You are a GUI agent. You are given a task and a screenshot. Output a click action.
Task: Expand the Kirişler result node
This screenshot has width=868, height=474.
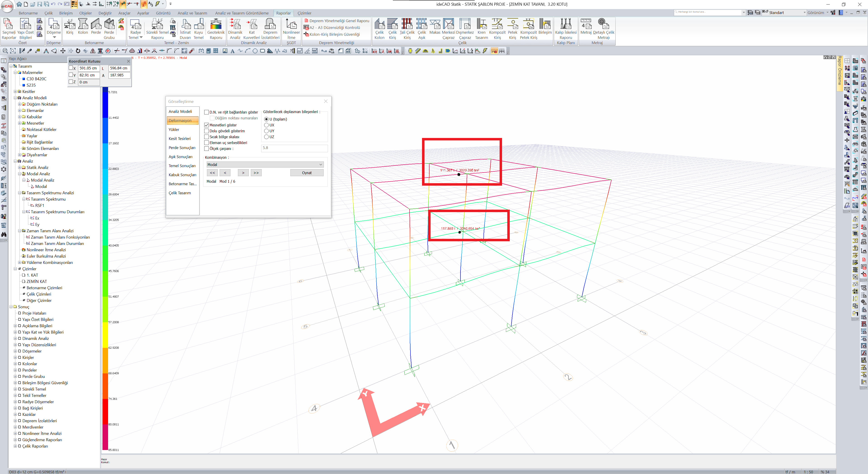click(x=15, y=358)
